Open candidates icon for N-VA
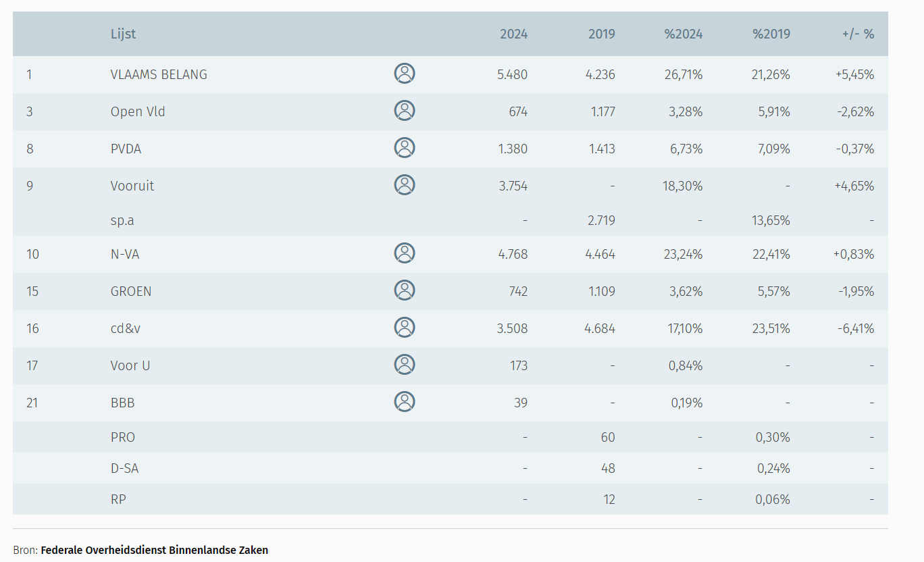 point(405,253)
